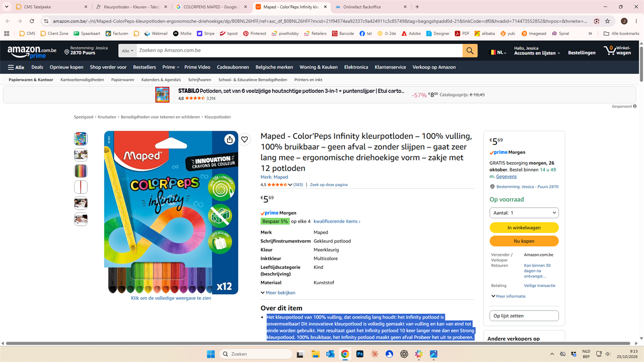
Task: Click the Windows taskbar Zoeken box
Action: tap(256, 354)
